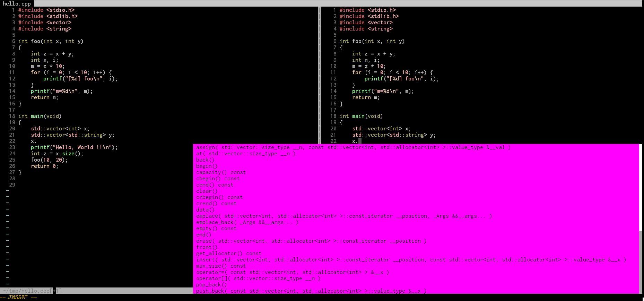The image size is (644, 301).
Task: Pick front() from completion popup
Action: point(416,247)
